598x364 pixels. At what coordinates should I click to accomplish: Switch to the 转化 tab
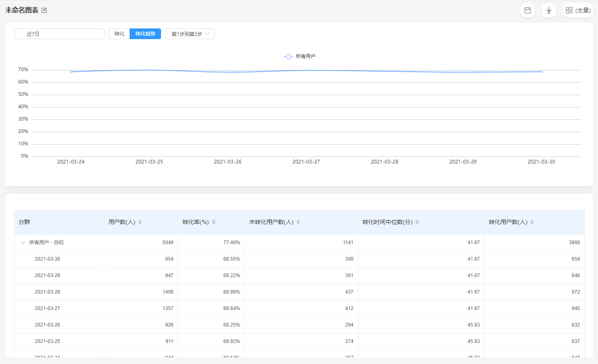pos(119,34)
